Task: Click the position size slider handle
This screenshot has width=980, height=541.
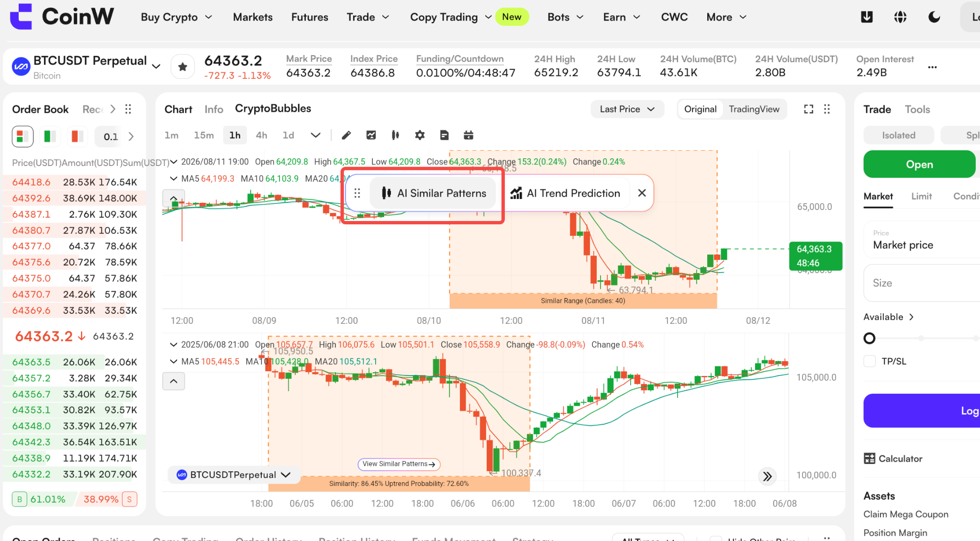Action: click(x=869, y=338)
